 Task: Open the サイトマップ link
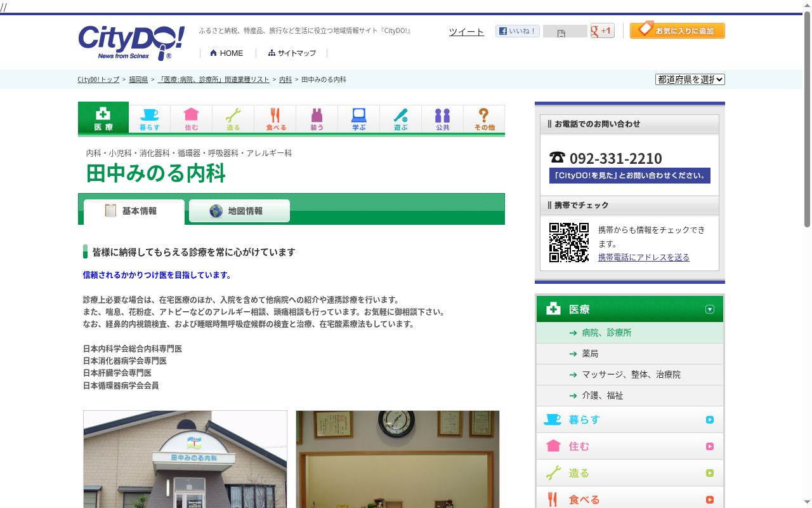pyautogui.click(x=292, y=53)
